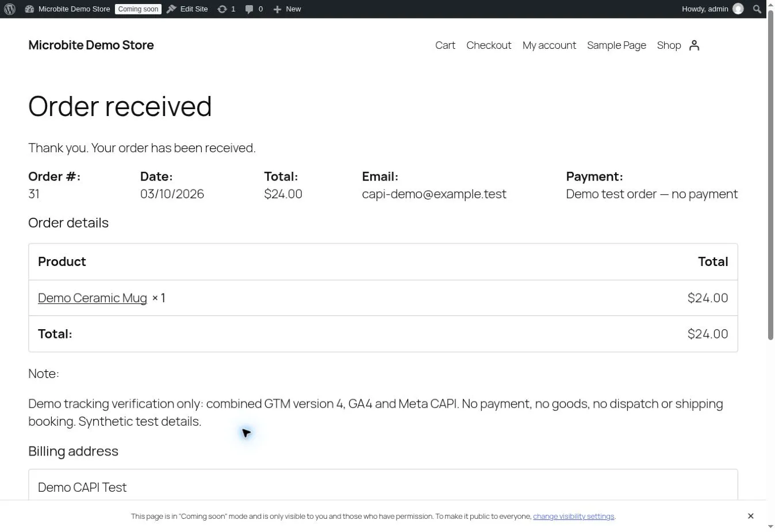Click the admin bar search icon
Image resolution: width=775 pixels, height=532 pixels.
757,9
